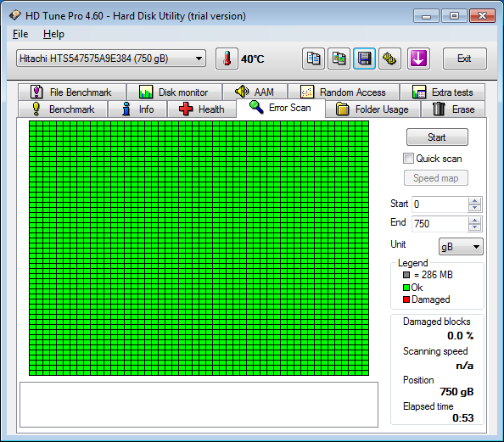Image resolution: width=504 pixels, height=442 pixels.
Task: Click the thermometer temperature icon
Action: [x=227, y=59]
